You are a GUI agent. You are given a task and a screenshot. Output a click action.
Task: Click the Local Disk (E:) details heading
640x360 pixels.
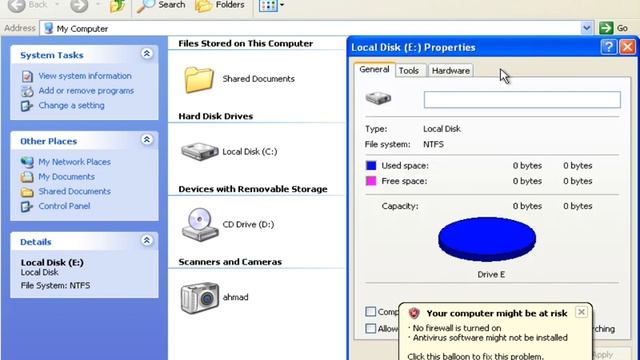coord(52,262)
